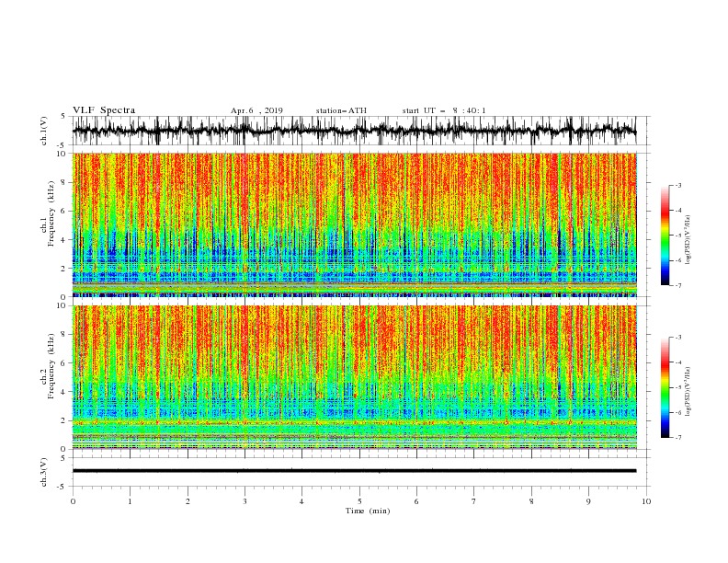Click time axis tick label "10"

(x=646, y=501)
